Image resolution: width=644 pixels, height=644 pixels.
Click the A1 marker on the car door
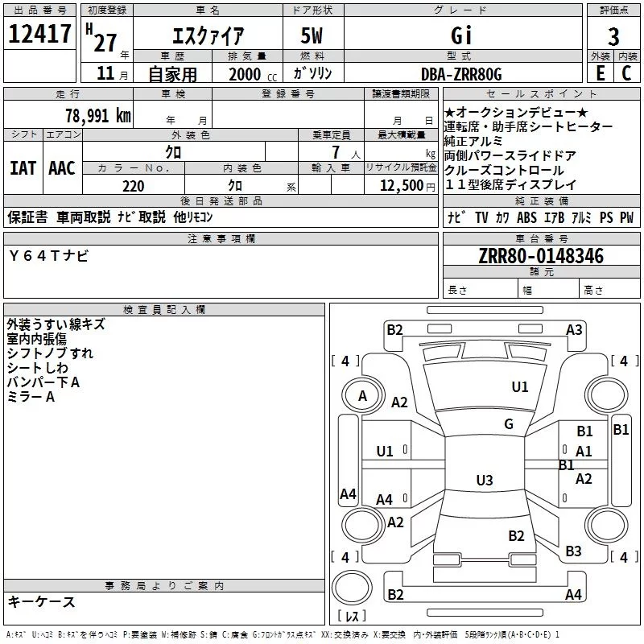click(x=584, y=452)
